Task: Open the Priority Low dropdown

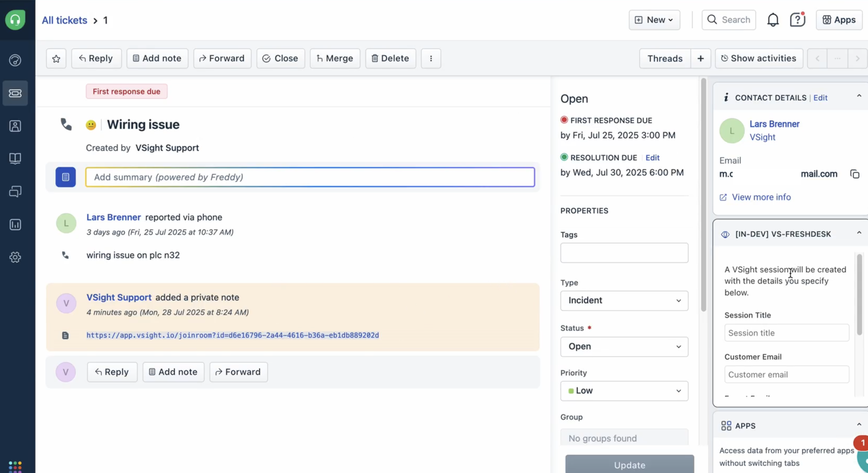Action: (624, 391)
